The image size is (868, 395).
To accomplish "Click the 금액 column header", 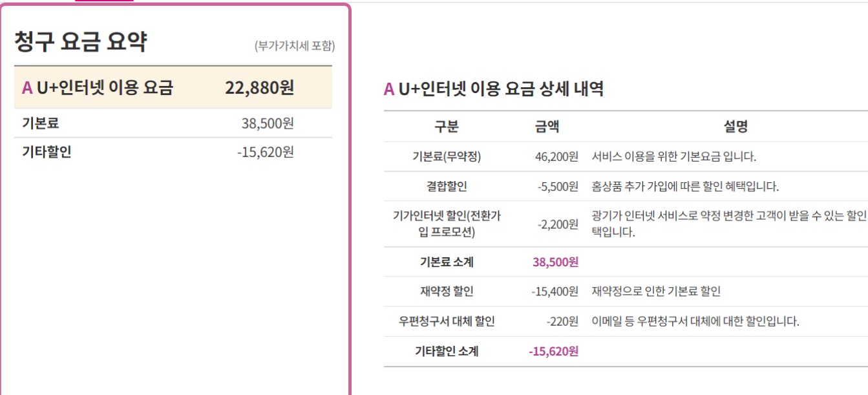I will 547,127.
